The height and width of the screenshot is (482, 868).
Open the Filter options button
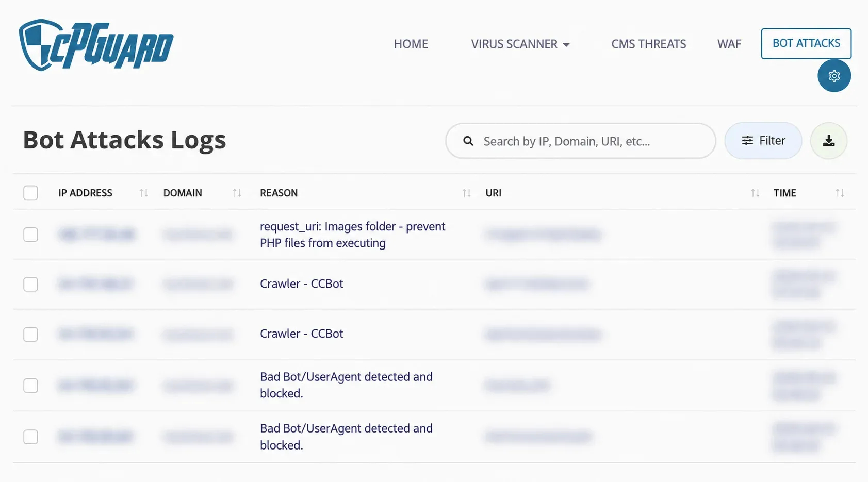coord(763,141)
